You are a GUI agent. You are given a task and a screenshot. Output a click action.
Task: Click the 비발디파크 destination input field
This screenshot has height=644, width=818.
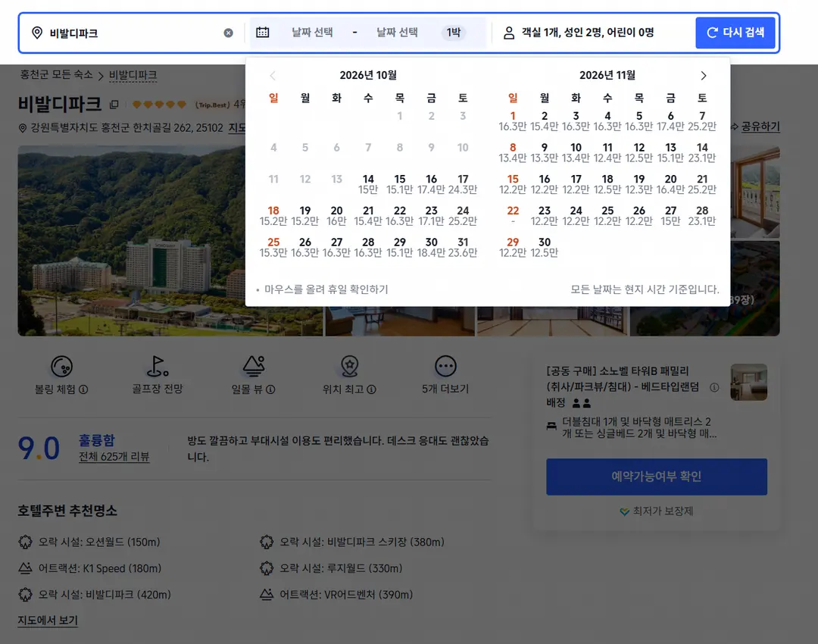133,33
